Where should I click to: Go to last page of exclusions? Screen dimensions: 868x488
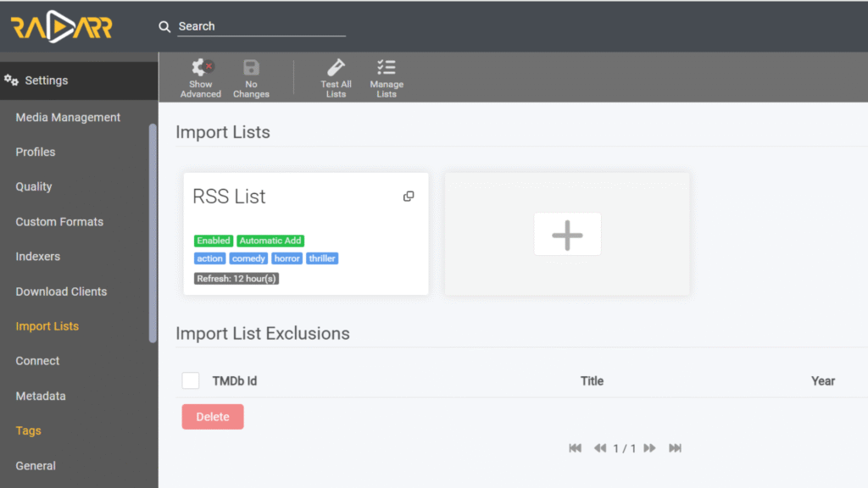[676, 448]
